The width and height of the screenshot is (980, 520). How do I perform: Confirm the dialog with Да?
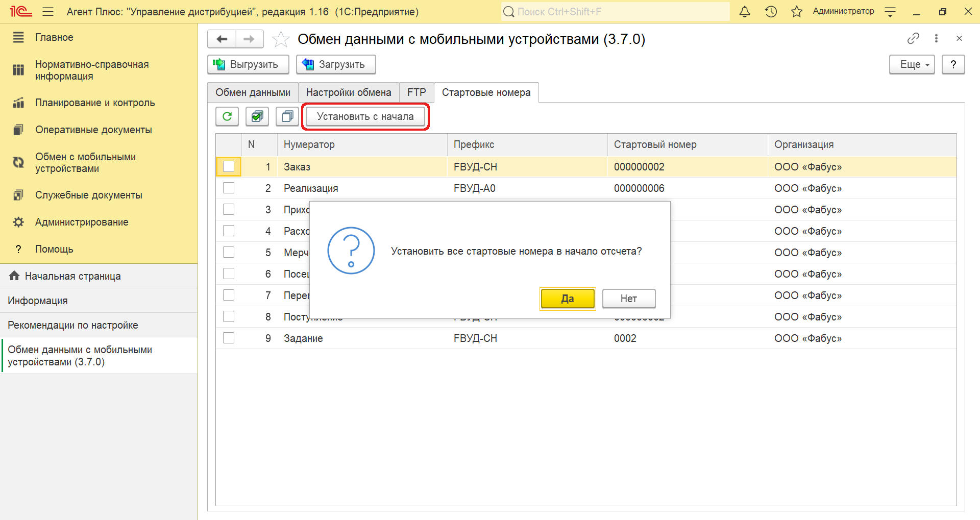click(568, 299)
